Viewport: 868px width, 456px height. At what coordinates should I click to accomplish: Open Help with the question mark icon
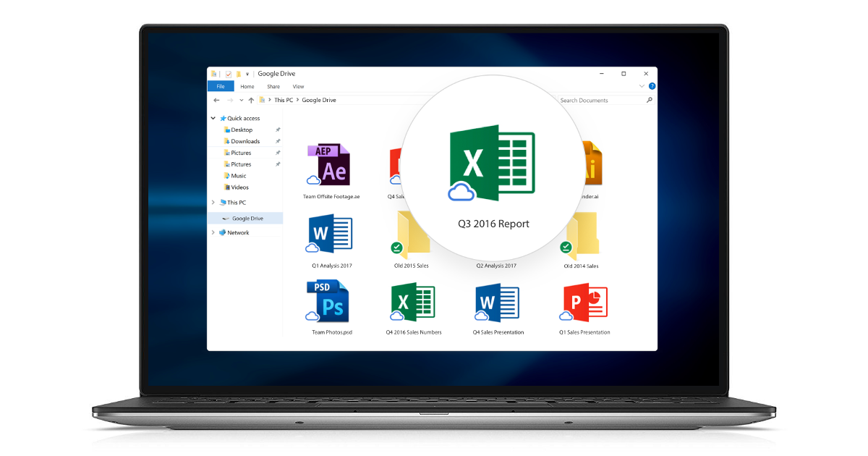coord(652,86)
